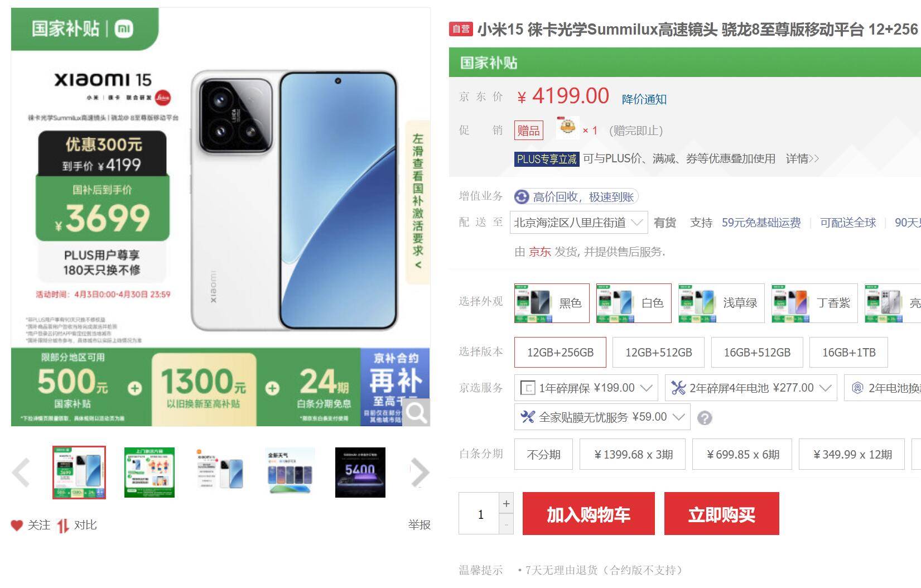Image resolution: width=921 pixels, height=588 pixels.
Task: Click the help question mark icon
Action: [705, 418]
